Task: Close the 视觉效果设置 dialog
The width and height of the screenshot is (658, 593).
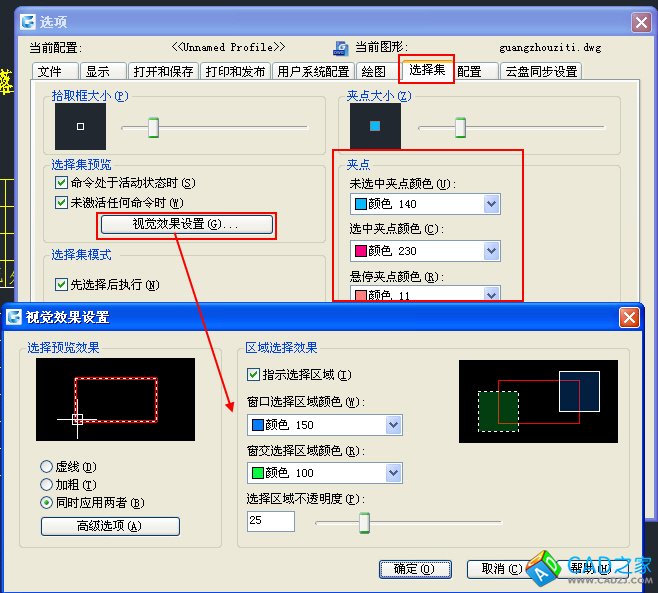Action: [629, 317]
